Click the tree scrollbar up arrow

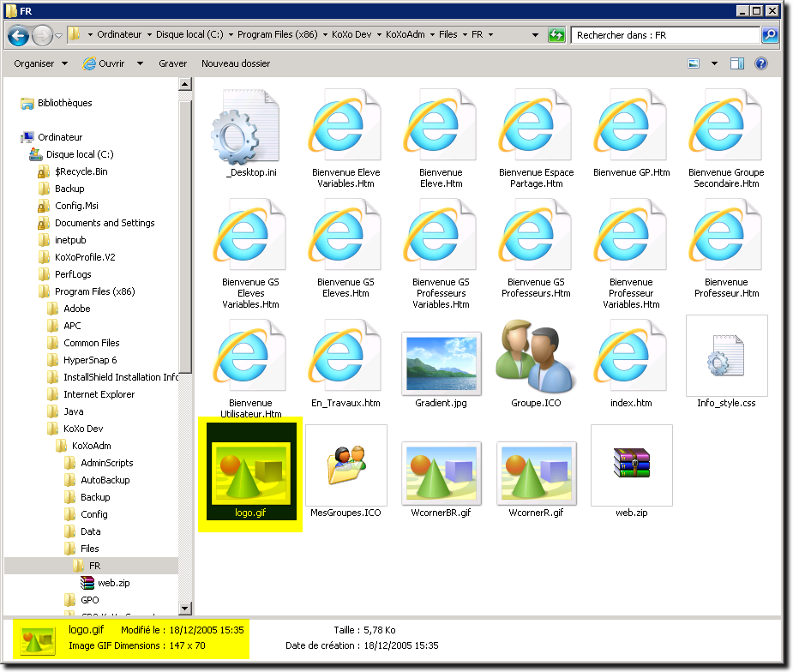coord(185,84)
